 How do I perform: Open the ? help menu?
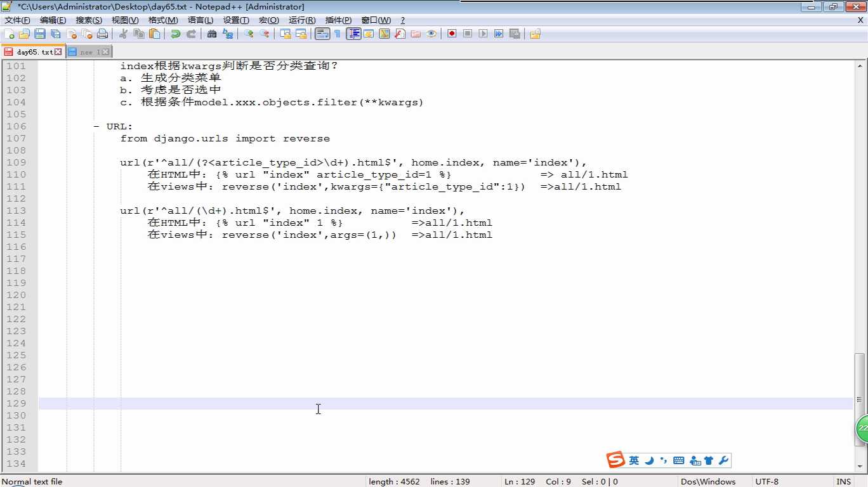click(x=402, y=20)
